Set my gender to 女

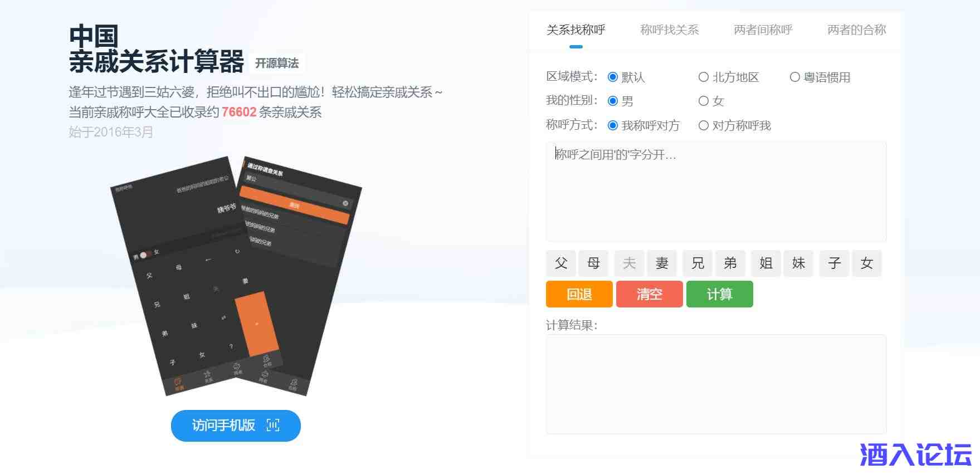tap(704, 101)
